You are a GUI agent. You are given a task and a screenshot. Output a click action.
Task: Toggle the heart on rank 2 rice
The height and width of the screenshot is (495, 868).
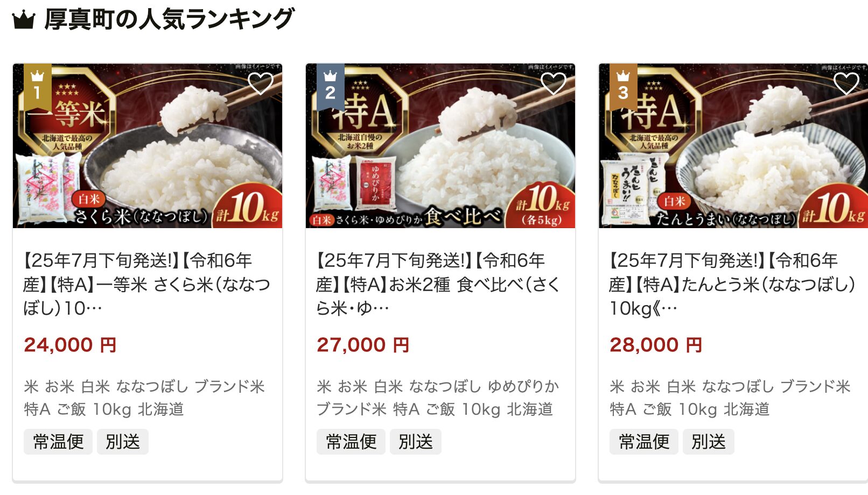(554, 83)
